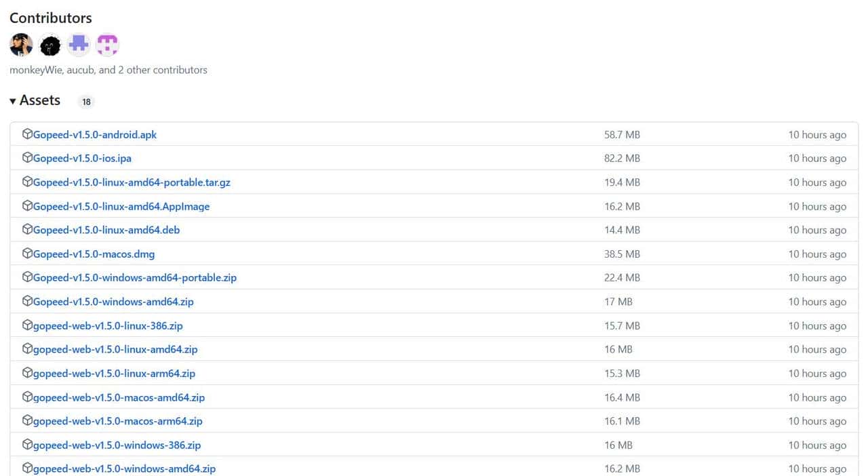868x476 pixels.
Task: Open the pink pixel-pattern contributor avatar
Action: point(107,45)
